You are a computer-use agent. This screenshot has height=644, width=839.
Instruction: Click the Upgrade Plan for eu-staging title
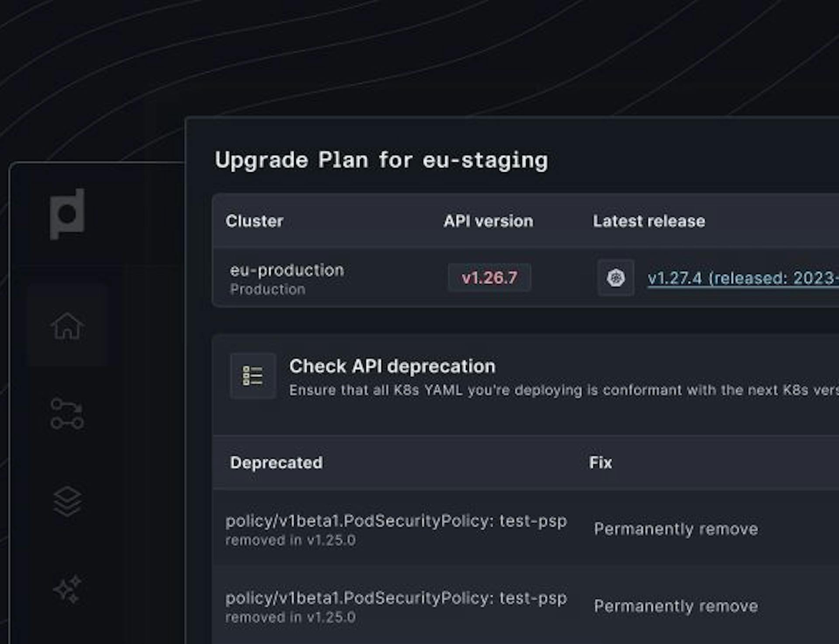pos(381,160)
